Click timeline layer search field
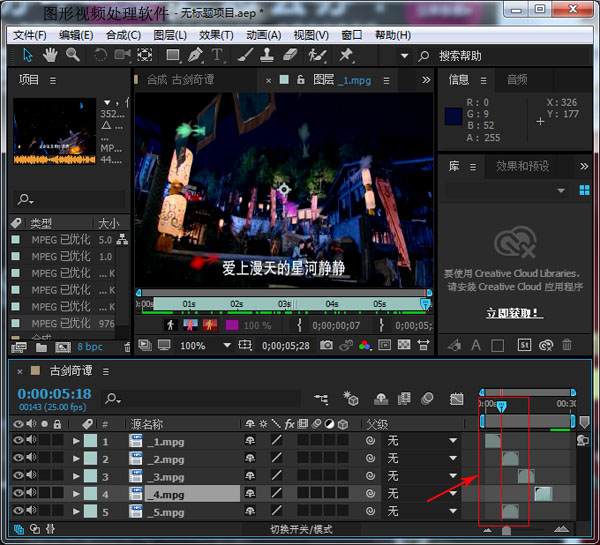This screenshot has height=545, width=600. coord(201,399)
